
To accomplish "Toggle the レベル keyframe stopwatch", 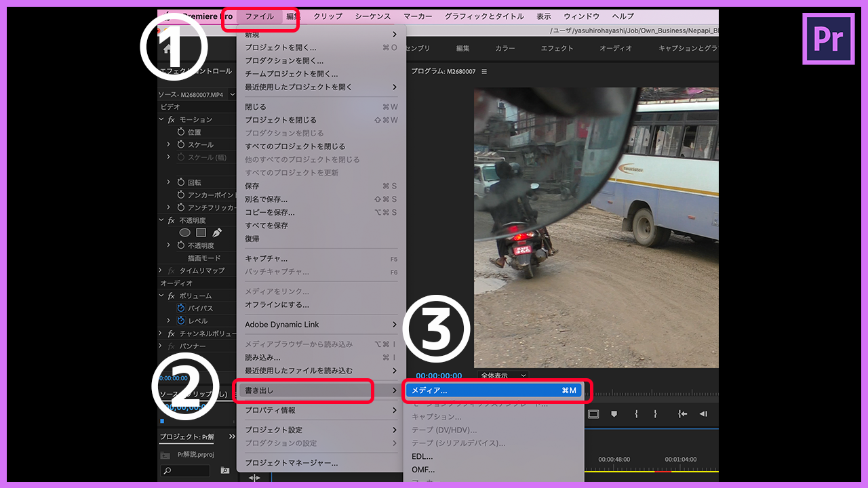I will pyautogui.click(x=181, y=321).
